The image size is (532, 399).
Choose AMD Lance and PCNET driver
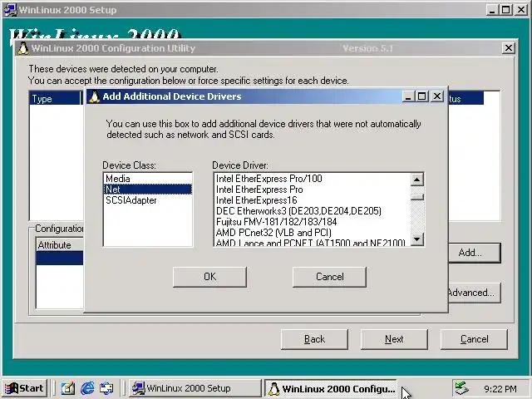tap(313, 242)
